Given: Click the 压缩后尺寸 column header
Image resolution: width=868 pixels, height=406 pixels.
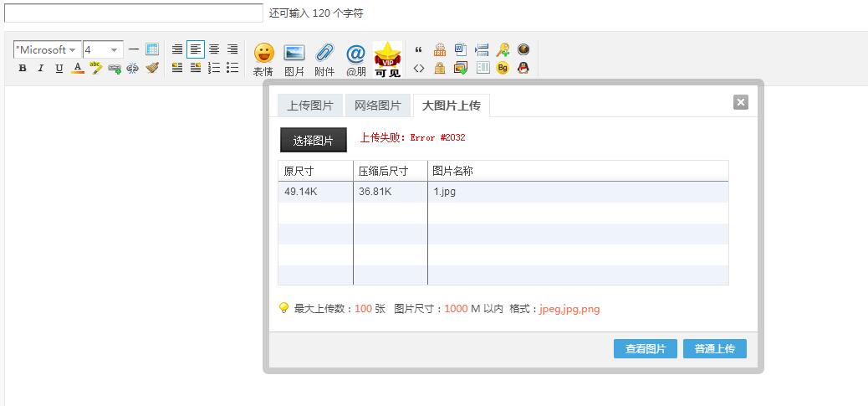Looking at the screenshot, I should [x=391, y=171].
